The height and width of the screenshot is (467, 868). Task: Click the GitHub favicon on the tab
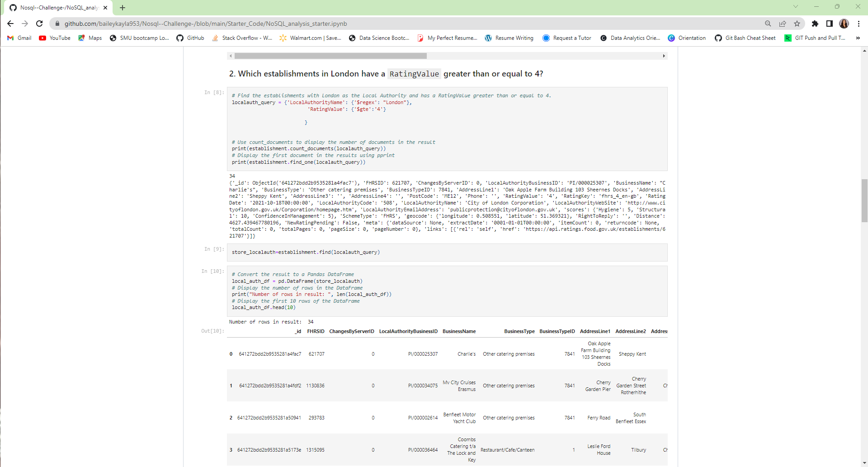[x=13, y=7]
